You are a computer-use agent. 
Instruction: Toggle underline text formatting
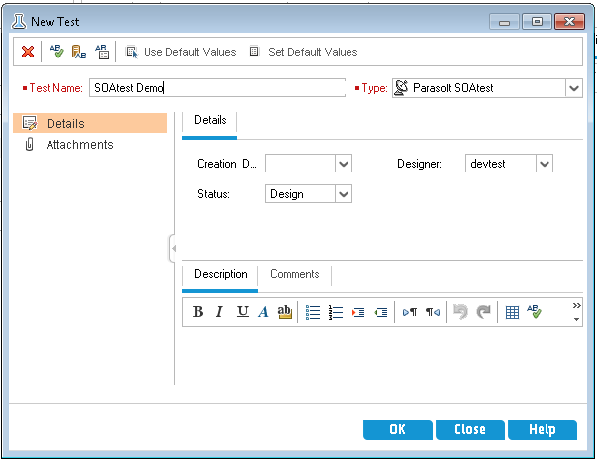(242, 312)
